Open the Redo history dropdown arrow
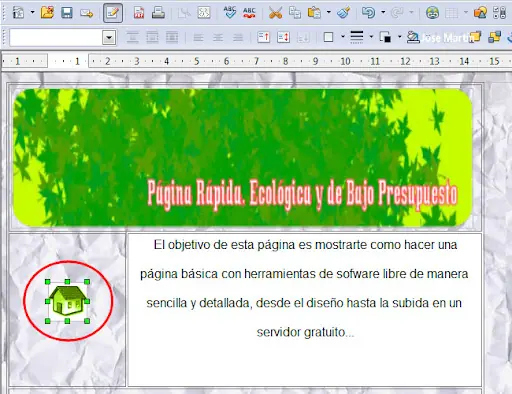The image size is (512, 394). [x=412, y=13]
